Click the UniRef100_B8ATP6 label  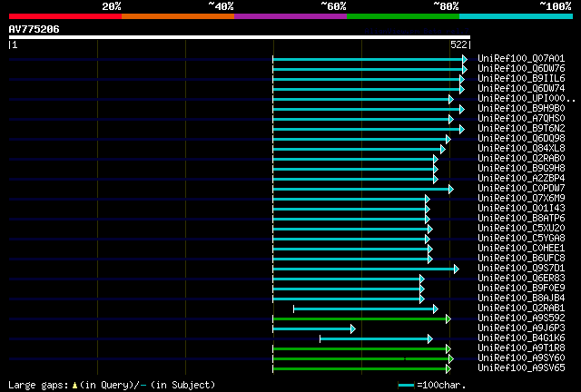click(x=521, y=218)
